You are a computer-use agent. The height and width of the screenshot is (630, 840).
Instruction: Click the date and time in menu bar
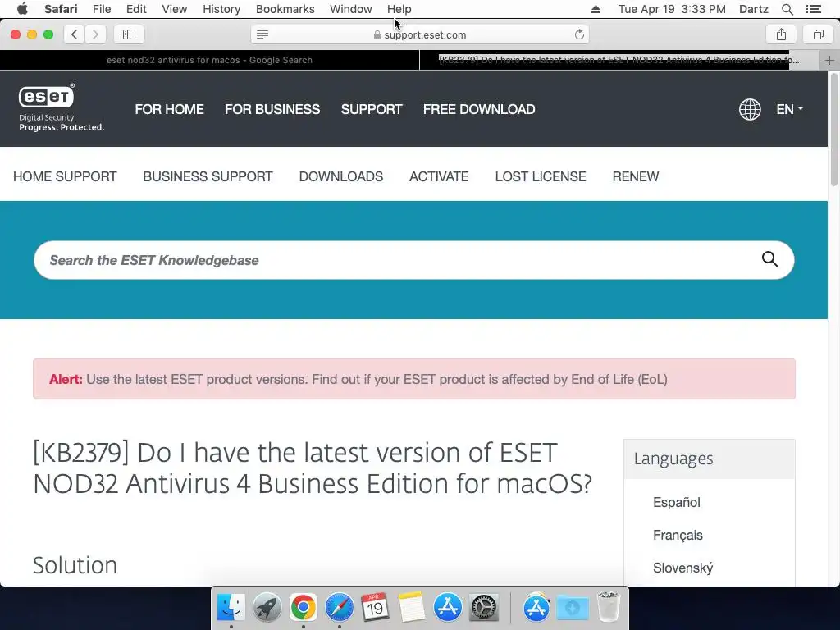tap(672, 9)
